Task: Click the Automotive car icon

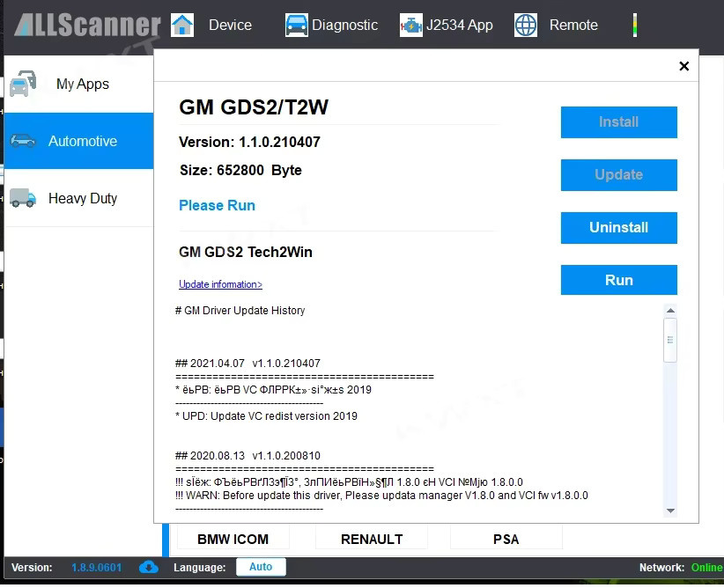Action: 23,141
